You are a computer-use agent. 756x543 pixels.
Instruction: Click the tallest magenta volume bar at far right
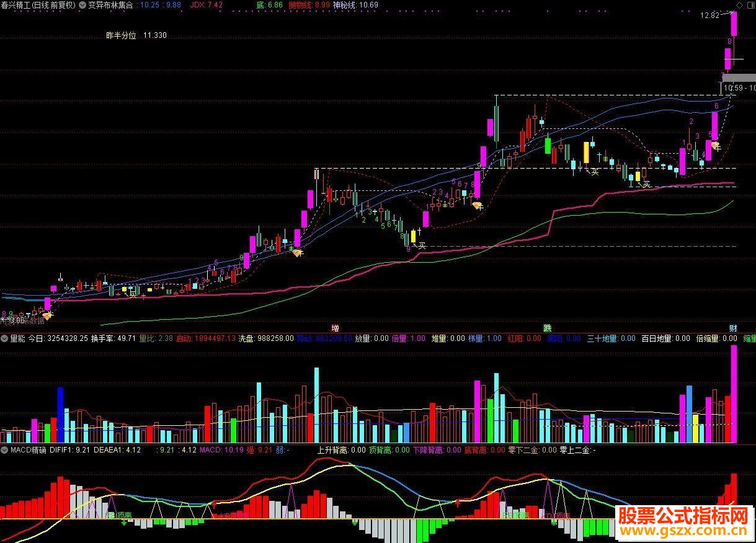[734, 394]
